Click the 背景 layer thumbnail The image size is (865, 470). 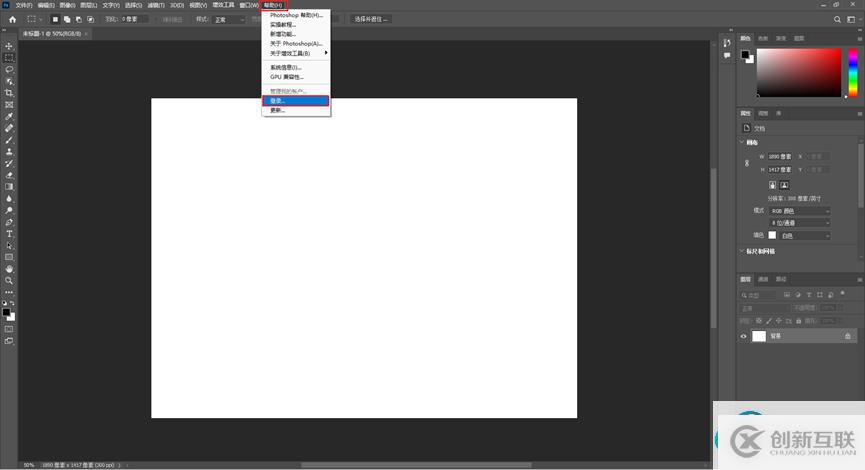pos(759,336)
